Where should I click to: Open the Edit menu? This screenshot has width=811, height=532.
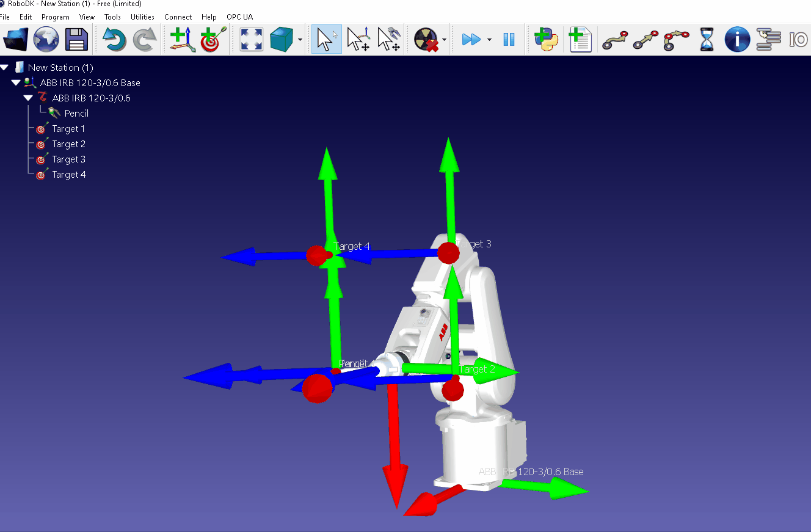click(x=26, y=17)
